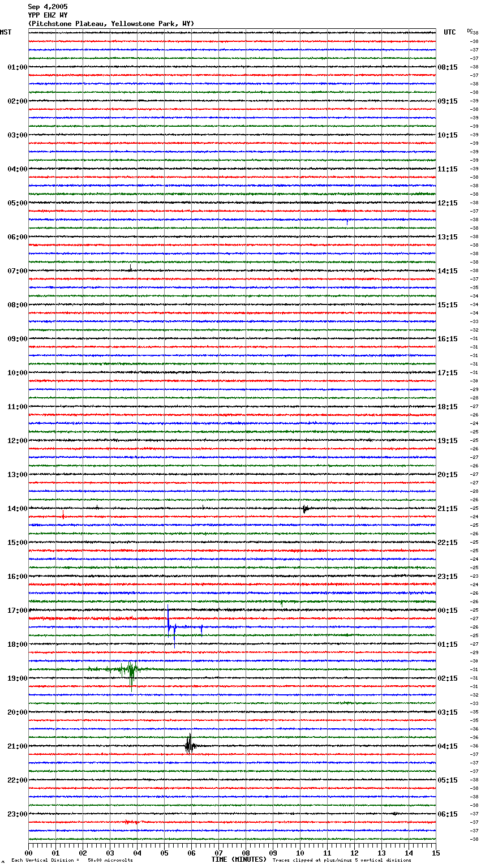Select the 23:00 MST time label
Screen dimensions: 481x868
pyautogui.click(x=18, y=814)
